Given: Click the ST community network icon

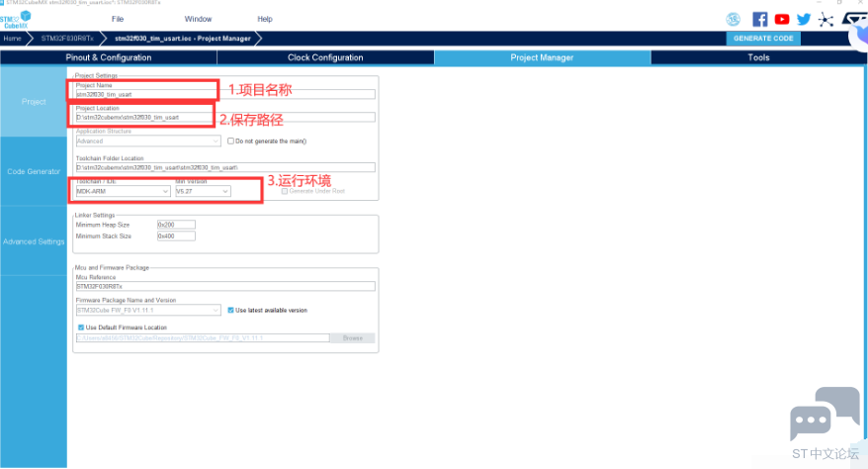Looking at the screenshot, I should coord(825,20).
